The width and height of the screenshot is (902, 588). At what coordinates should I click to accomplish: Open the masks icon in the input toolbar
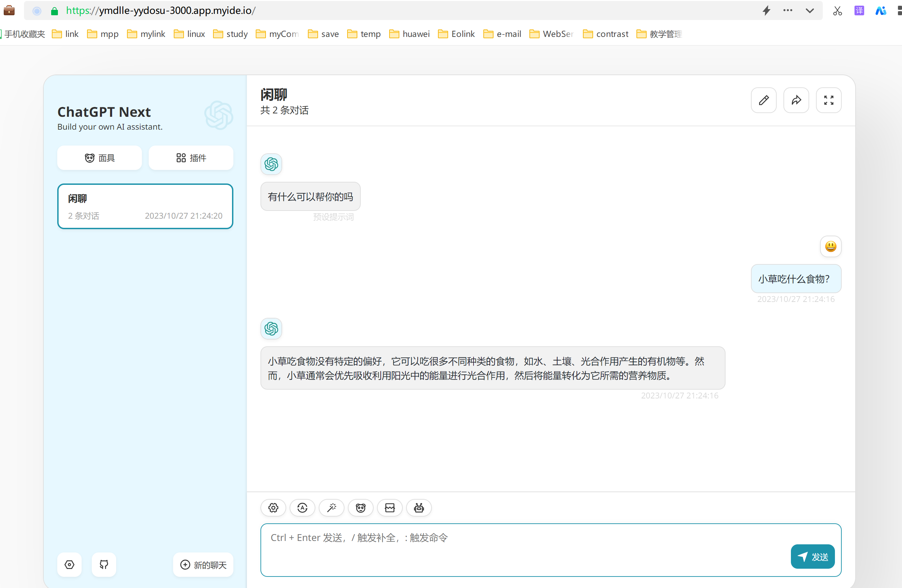tap(361, 508)
